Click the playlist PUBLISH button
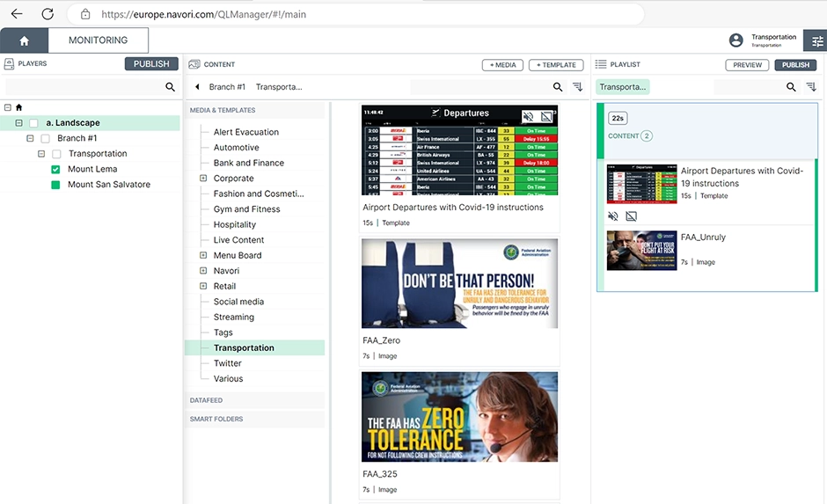Image resolution: width=827 pixels, height=504 pixels. (795, 65)
